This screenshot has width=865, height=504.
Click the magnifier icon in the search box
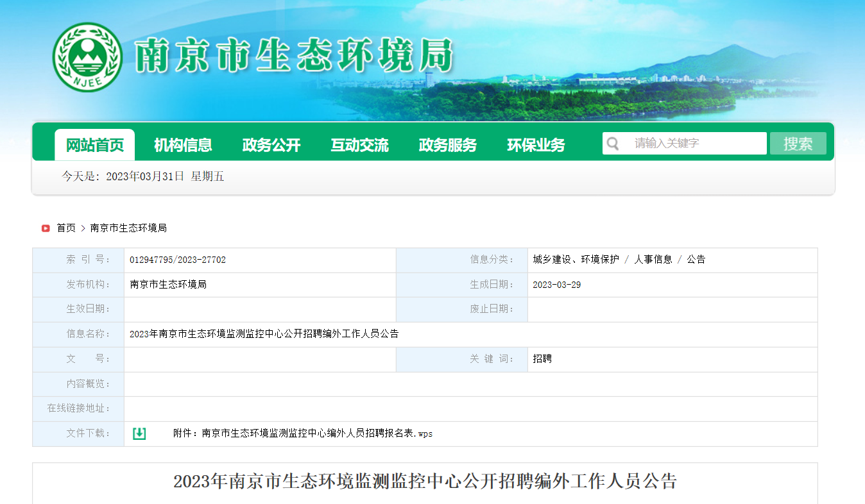pos(613,144)
